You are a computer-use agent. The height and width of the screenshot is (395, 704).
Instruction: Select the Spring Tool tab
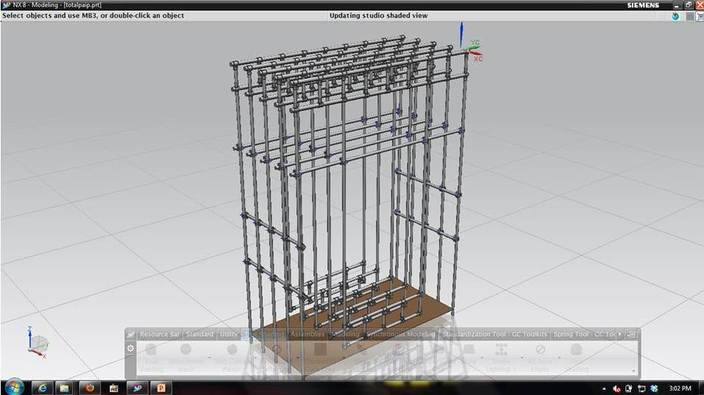(x=570, y=334)
